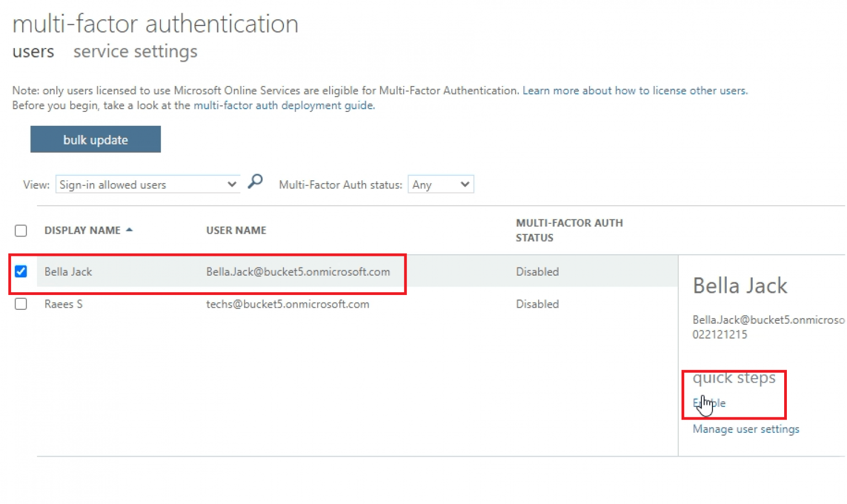Click the Disabled status for Bella Jack
The height and width of the screenshot is (504, 847).
[x=537, y=271]
